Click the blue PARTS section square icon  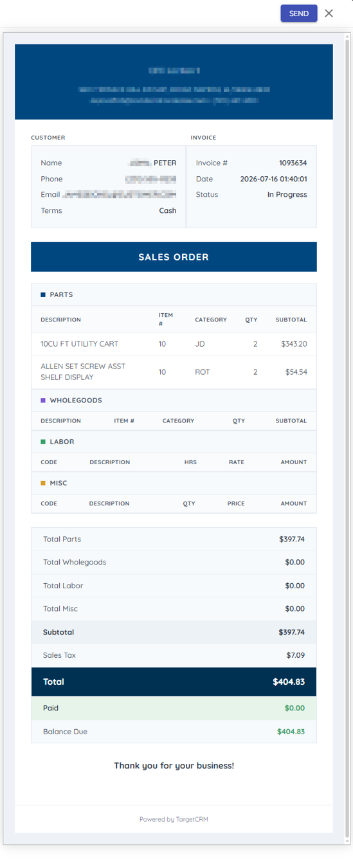[x=43, y=294]
